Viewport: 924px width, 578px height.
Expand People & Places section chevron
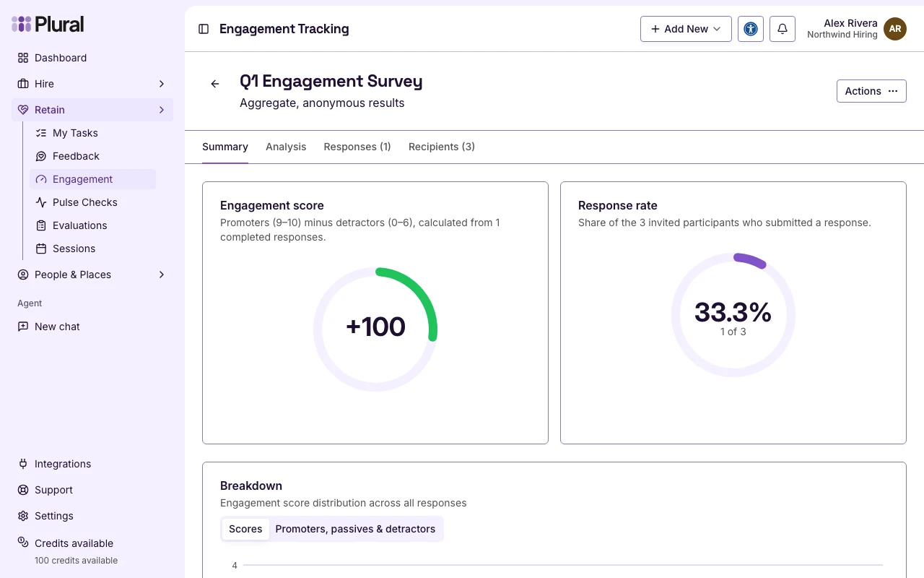[162, 275]
